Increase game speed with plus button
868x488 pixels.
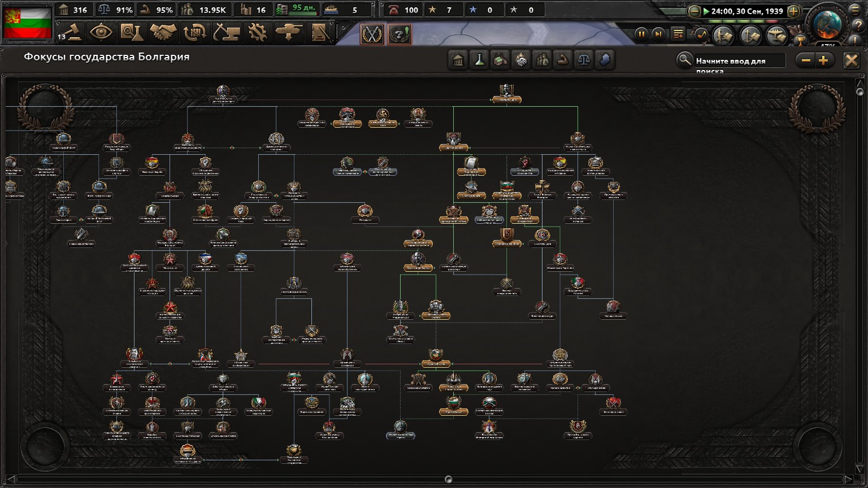[x=793, y=11]
